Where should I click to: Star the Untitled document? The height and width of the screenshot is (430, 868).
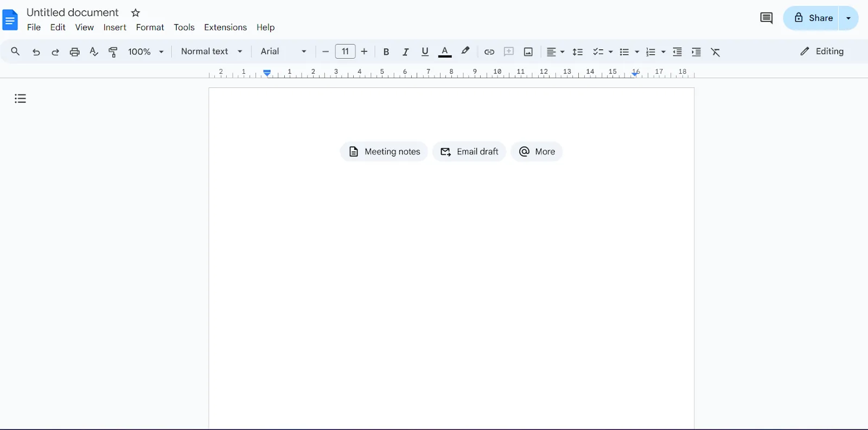[x=136, y=12]
